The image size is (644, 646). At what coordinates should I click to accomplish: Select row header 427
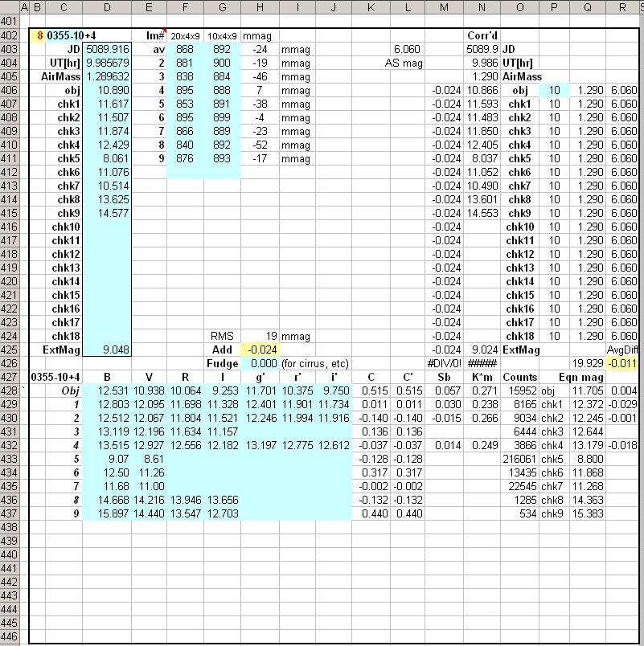tap(9, 377)
